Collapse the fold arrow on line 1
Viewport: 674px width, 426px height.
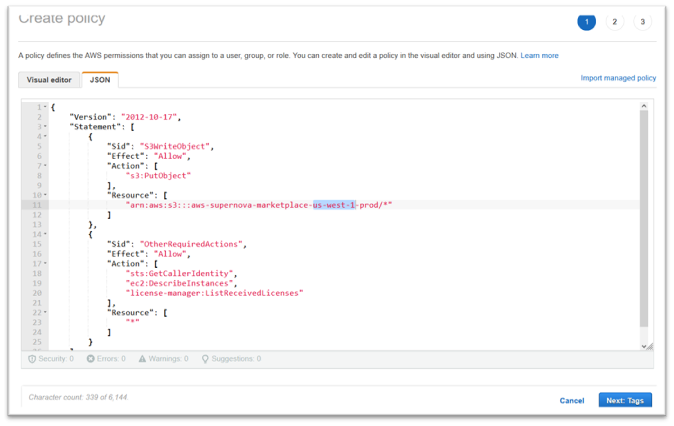point(46,107)
